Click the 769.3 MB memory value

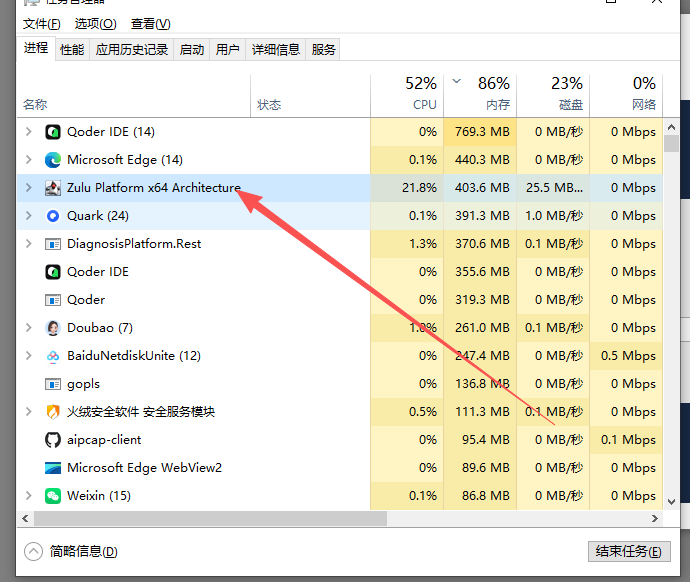[482, 132]
